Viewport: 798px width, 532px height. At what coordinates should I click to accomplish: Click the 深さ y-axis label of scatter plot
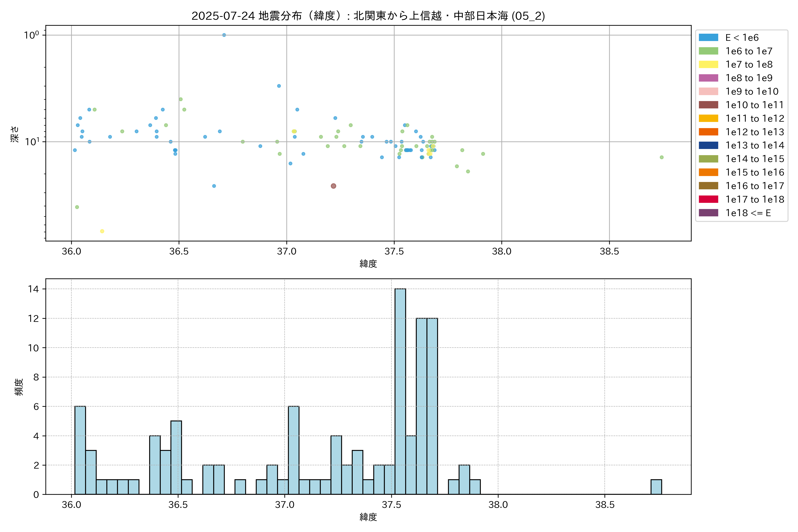pos(15,134)
